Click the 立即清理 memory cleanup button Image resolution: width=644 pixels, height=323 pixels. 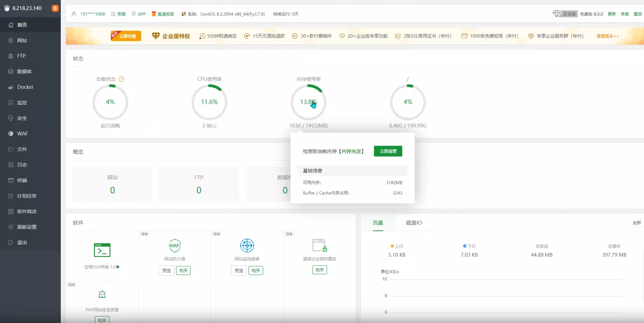[388, 151]
